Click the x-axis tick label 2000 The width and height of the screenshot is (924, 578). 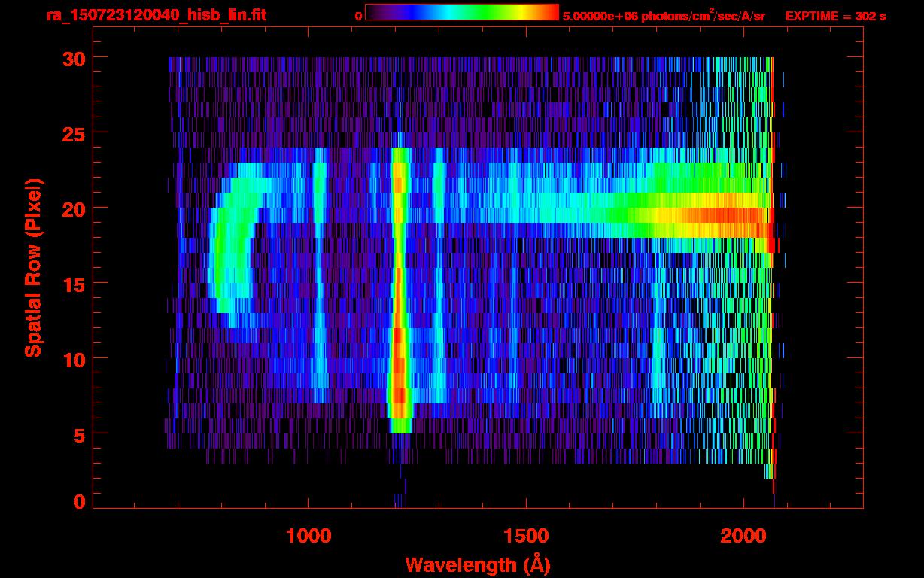click(x=745, y=536)
